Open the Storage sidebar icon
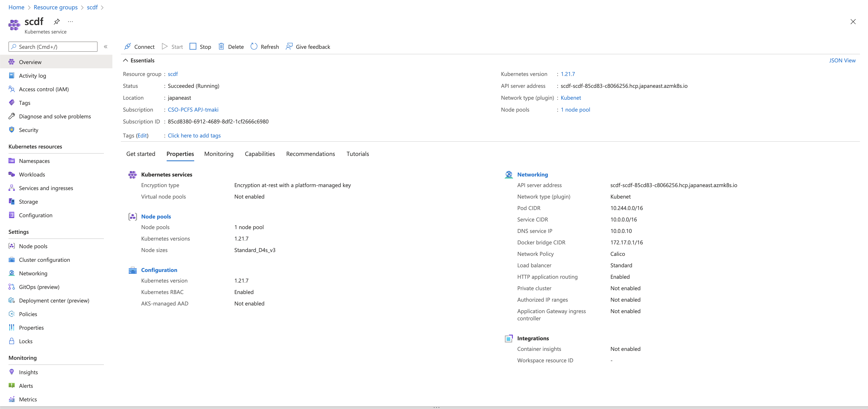This screenshot has width=868, height=409. pyautogui.click(x=11, y=202)
